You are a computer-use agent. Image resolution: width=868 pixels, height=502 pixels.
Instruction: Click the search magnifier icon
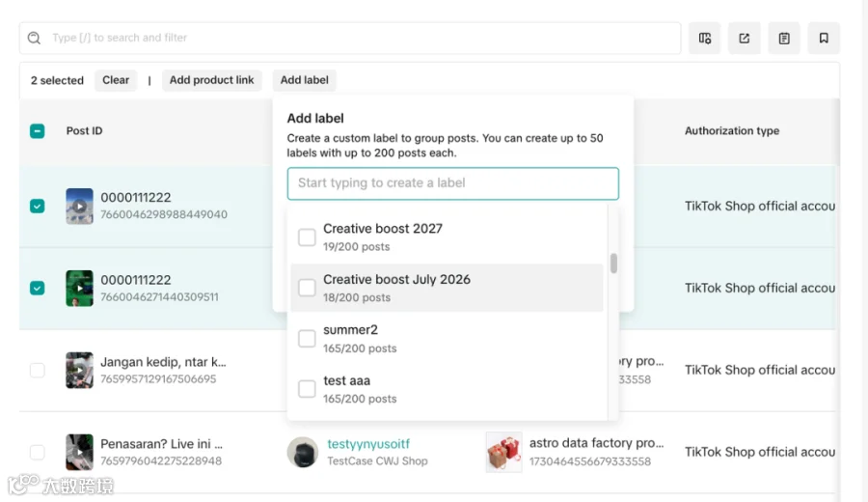coord(35,38)
